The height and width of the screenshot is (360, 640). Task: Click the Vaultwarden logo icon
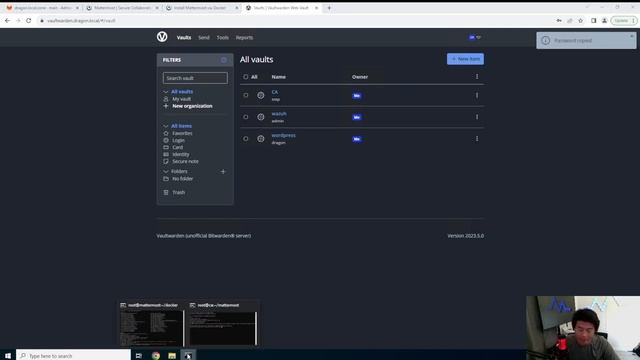pos(162,37)
